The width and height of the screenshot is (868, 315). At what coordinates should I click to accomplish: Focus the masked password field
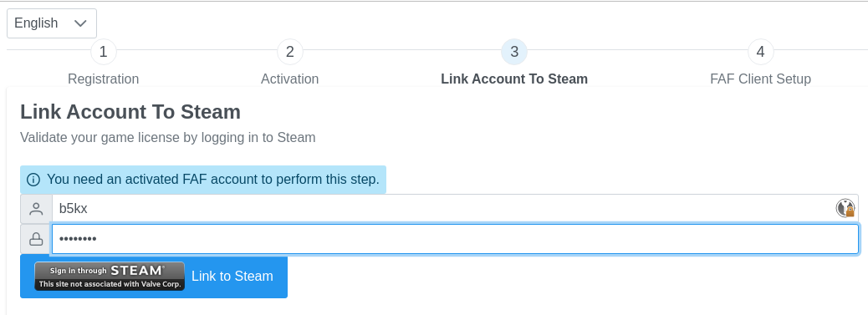pyautogui.click(x=455, y=239)
